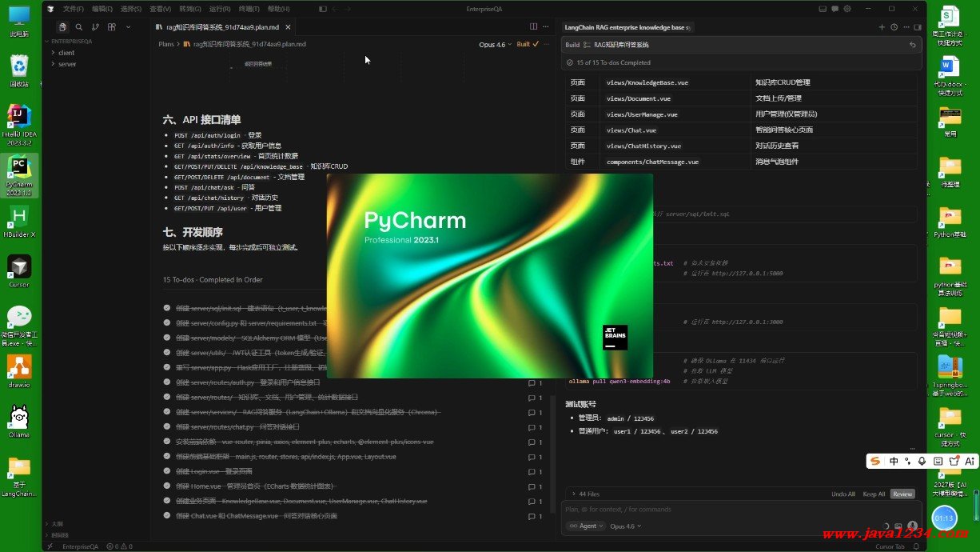Toggle the Login.vue to-do checkbox
Screen dimensions: 980x552
pos(167,471)
